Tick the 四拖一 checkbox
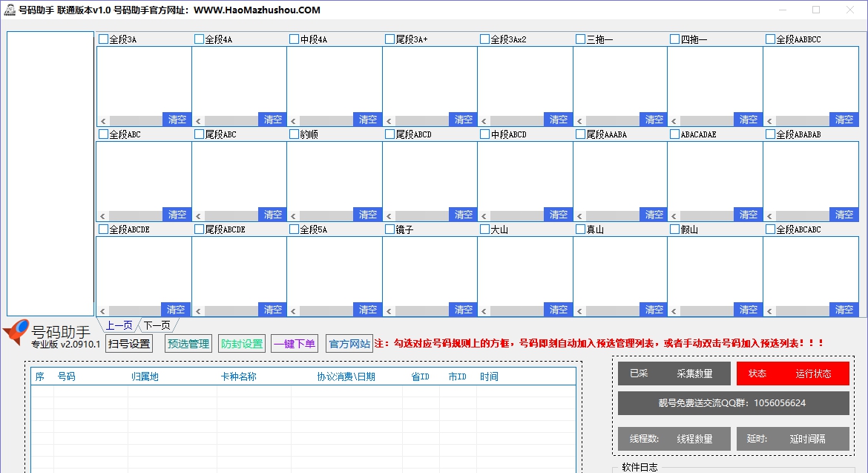Screen dimensions: 868x473 [x=675, y=39]
